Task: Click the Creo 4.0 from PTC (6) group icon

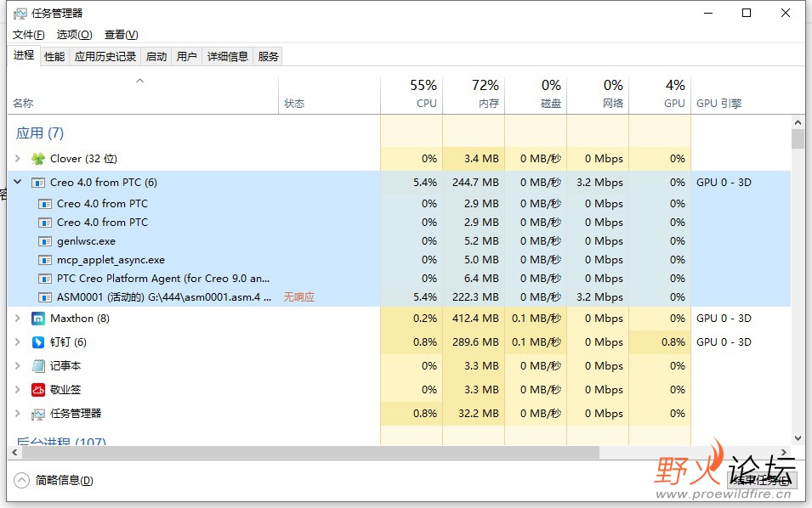Action: pos(38,183)
